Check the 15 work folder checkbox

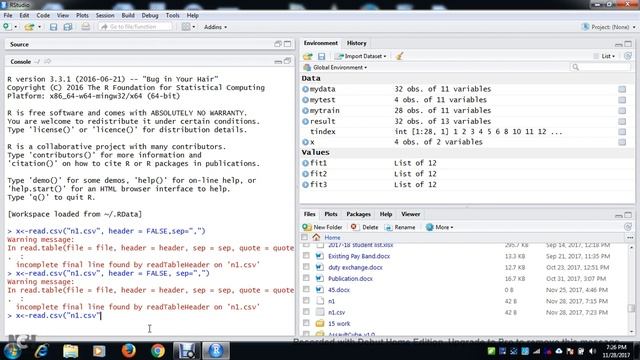[x=306, y=323]
